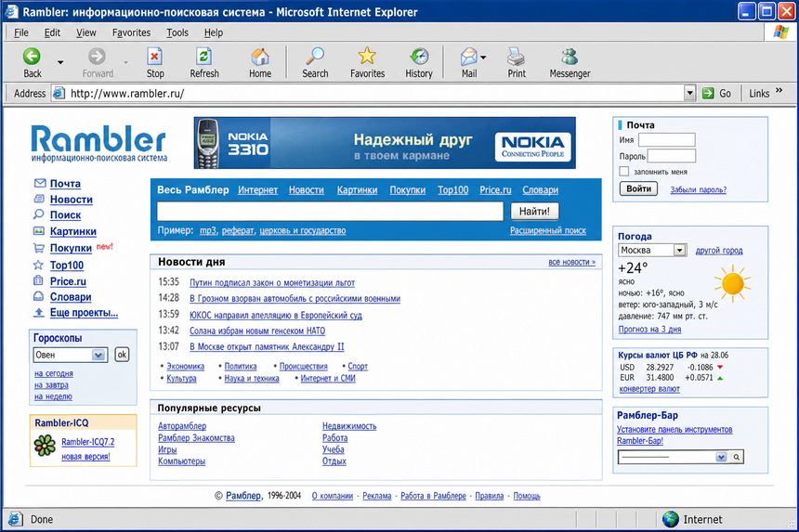
Task: Click star icon beside Top100 sidebar link
Action: (x=38, y=265)
